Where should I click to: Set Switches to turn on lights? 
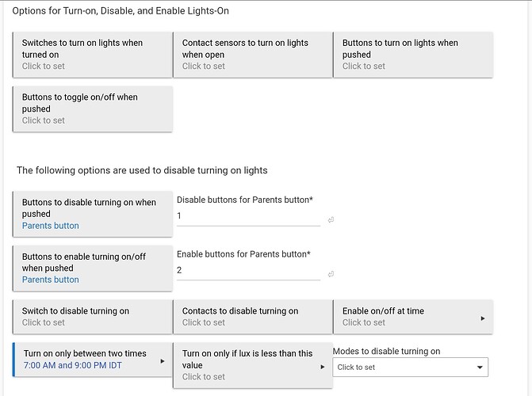point(93,54)
